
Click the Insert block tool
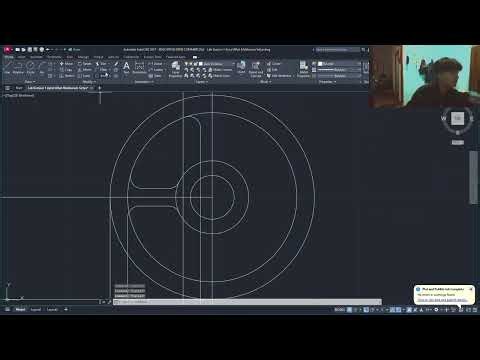(241, 67)
